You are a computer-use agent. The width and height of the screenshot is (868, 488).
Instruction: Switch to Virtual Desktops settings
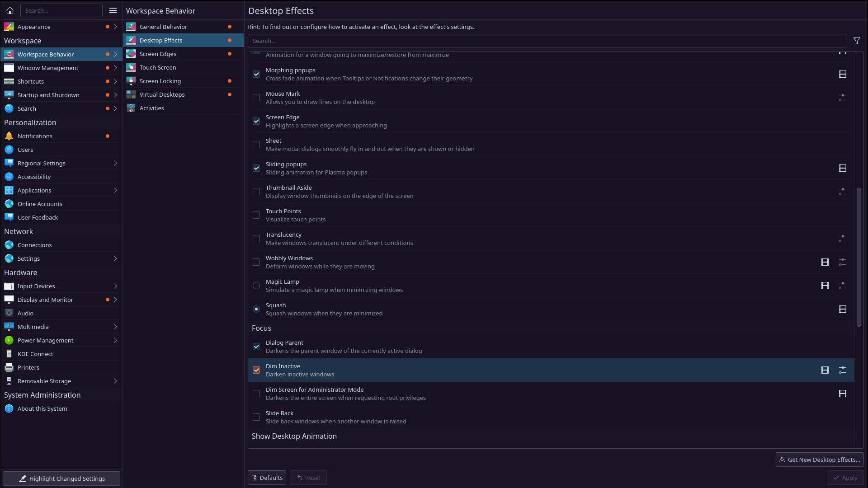coord(162,94)
